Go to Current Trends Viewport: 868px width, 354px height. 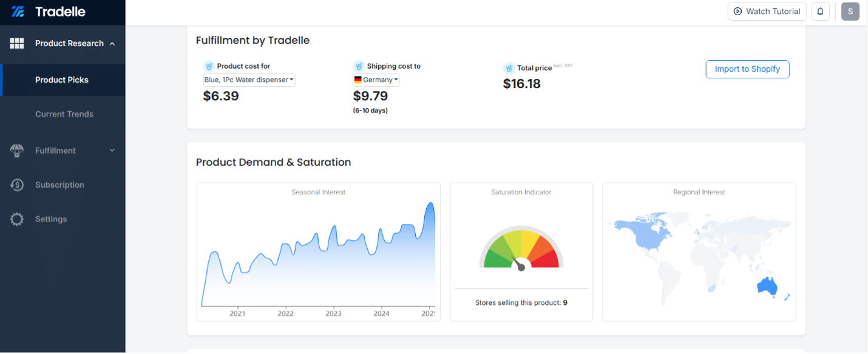click(x=64, y=114)
